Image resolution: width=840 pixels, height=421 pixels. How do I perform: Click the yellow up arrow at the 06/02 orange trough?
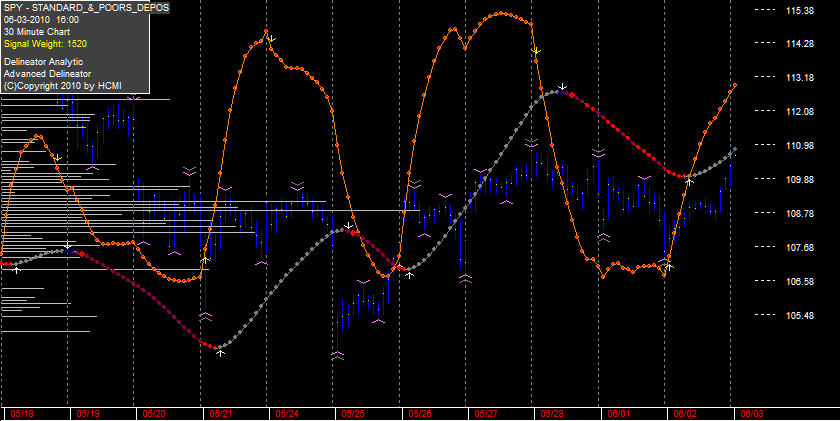[669, 266]
